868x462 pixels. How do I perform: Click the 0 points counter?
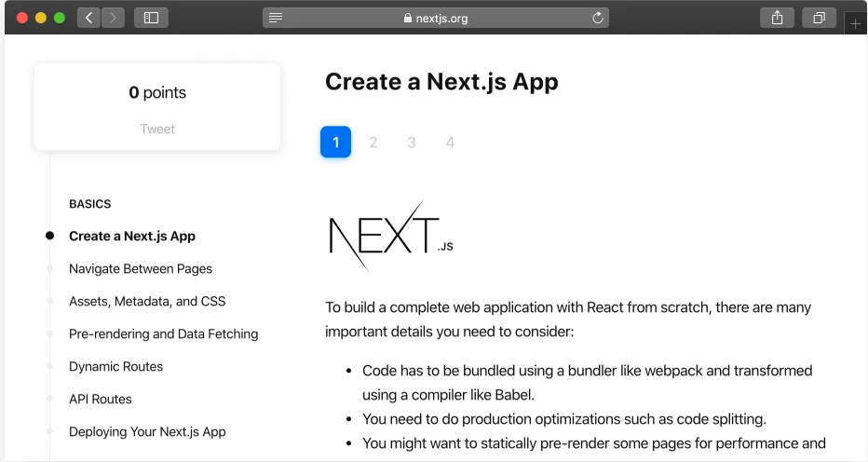click(x=157, y=92)
